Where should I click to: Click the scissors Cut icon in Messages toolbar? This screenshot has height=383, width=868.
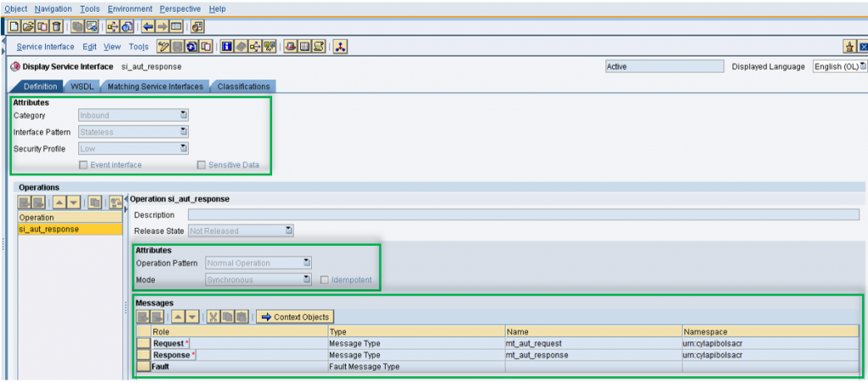pyautogui.click(x=213, y=317)
